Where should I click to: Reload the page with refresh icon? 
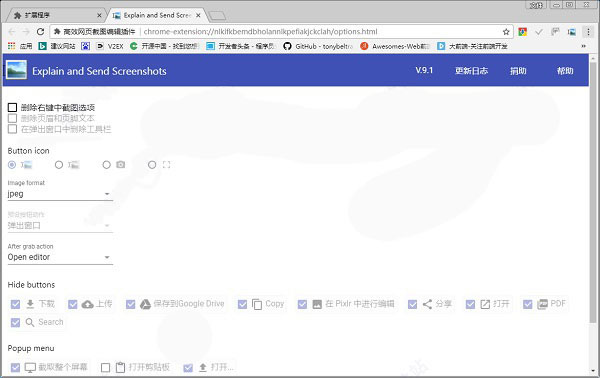41,32
